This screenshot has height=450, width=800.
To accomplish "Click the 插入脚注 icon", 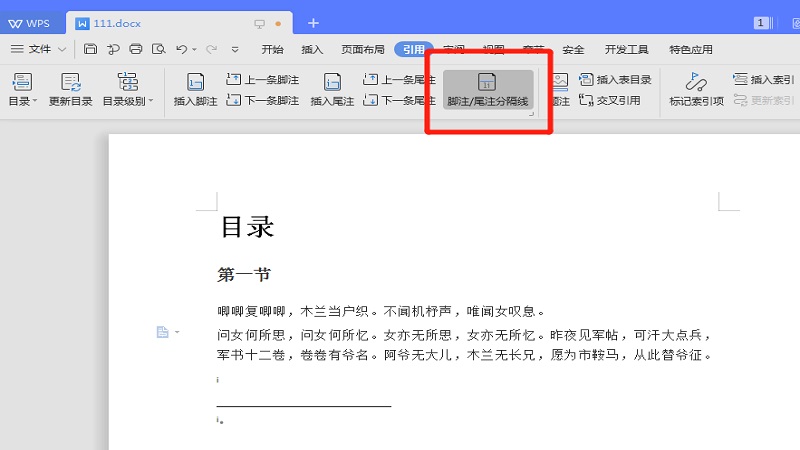I will pyautogui.click(x=196, y=83).
